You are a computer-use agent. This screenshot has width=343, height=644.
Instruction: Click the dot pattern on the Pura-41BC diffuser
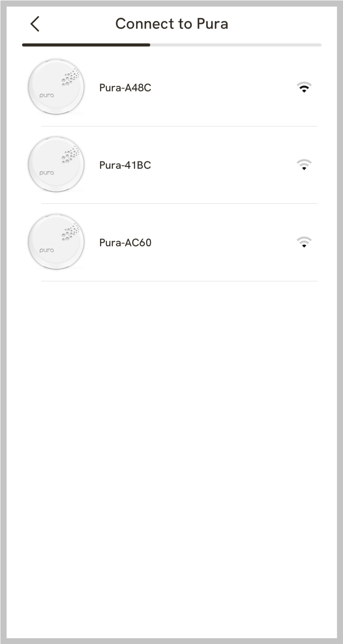(x=70, y=154)
